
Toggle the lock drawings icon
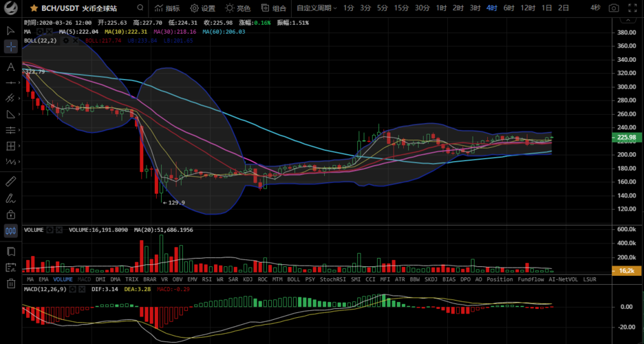[x=11, y=214]
